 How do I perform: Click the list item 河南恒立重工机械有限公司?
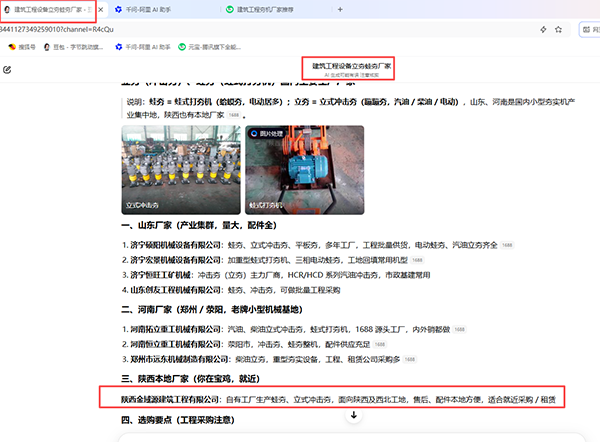[246, 344]
